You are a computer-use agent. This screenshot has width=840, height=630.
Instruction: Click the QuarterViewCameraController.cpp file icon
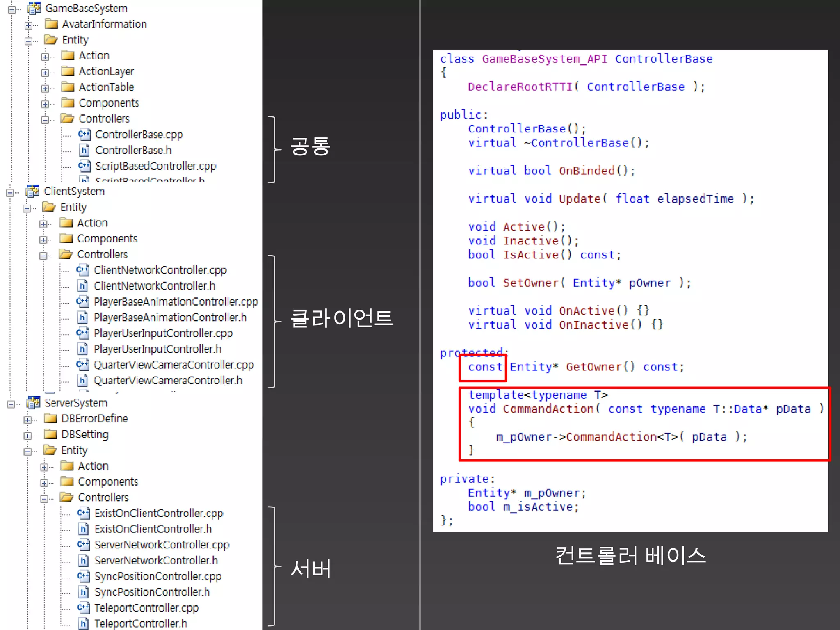click(x=82, y=365)
